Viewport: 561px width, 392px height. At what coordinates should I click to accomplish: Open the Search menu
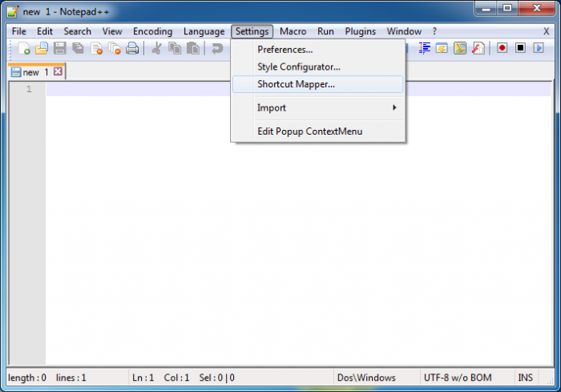point(77,31)
